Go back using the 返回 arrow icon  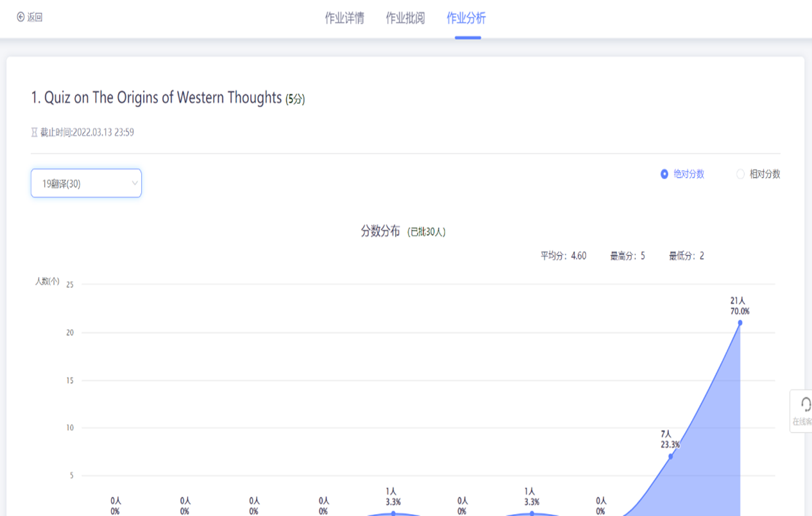[21, 17]
